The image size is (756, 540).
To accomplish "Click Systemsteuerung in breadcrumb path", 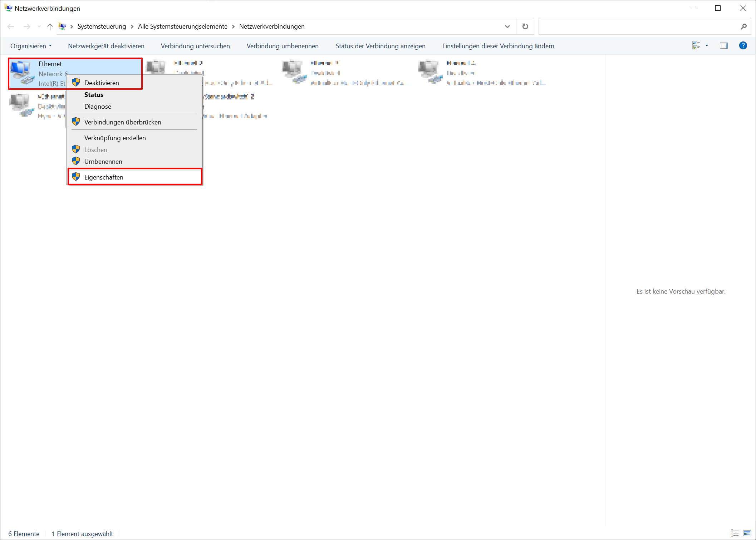I will click(x=102, y=26).
